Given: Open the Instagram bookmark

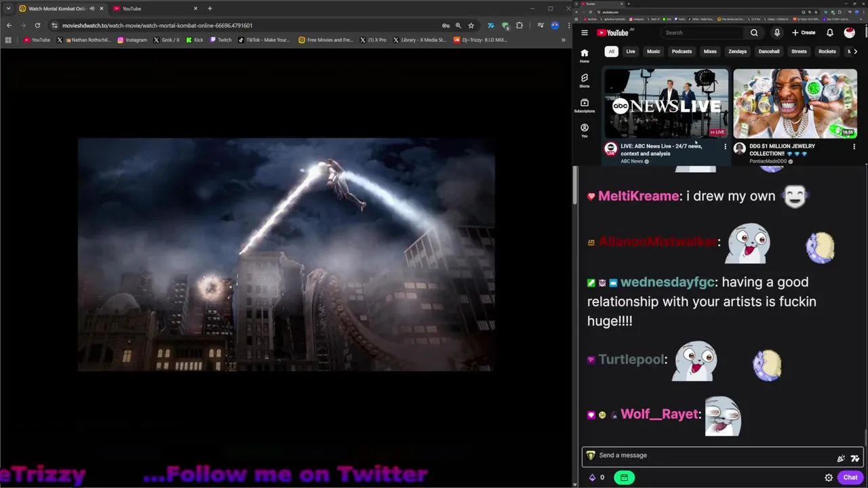Looking at the screenshot, I should pyautogui.click(x=132, y=40).
